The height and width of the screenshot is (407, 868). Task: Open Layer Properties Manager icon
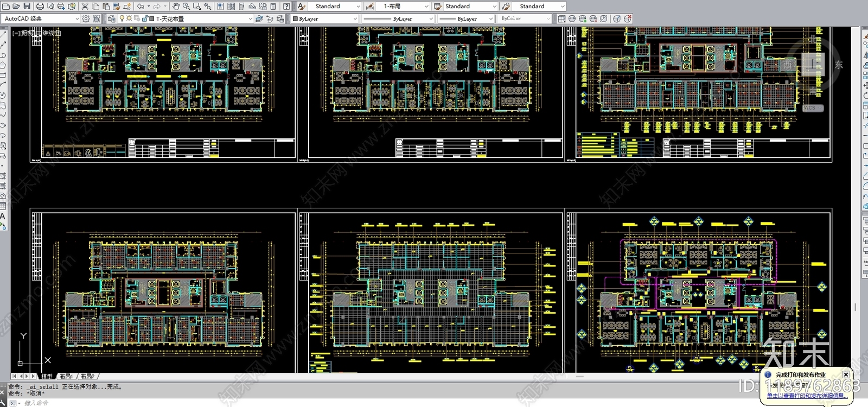[111, 18]
